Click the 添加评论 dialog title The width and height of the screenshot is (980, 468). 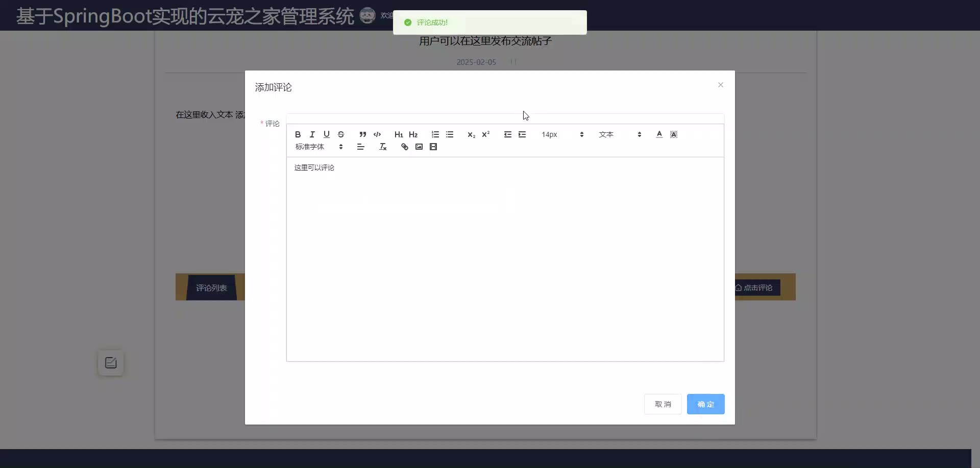tap(274, 87)
